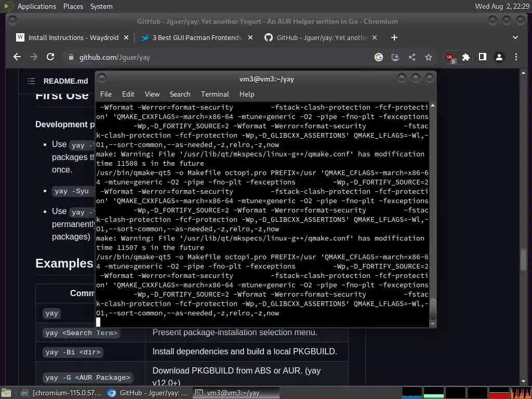Click browser page scrollbar down arrow
The height and width of the screenshot is (399, 532).
(x=523, y=381)
